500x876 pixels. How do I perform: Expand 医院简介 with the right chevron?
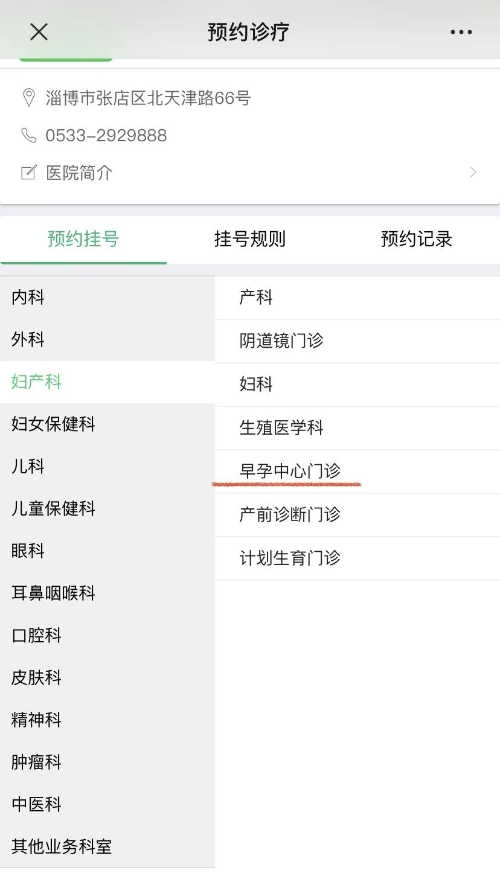473,172
